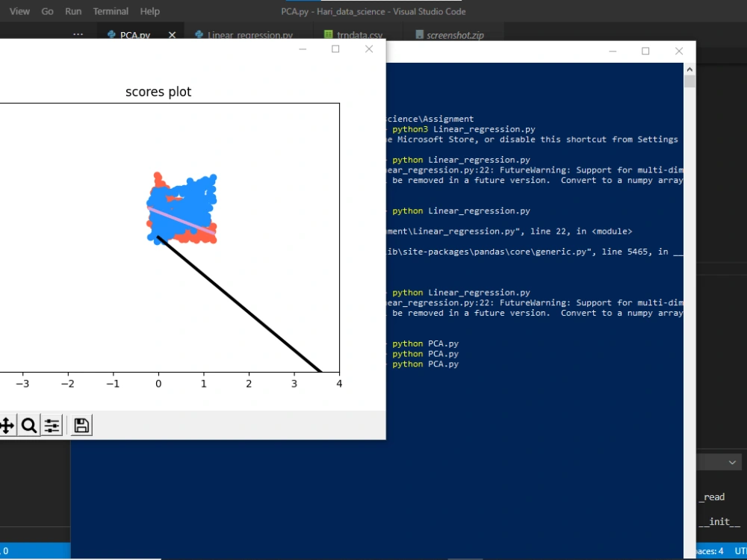Click the Python icon on Linear_regression.py tab
The width and height of the screenshot is (747, 560).
point(199,34)
